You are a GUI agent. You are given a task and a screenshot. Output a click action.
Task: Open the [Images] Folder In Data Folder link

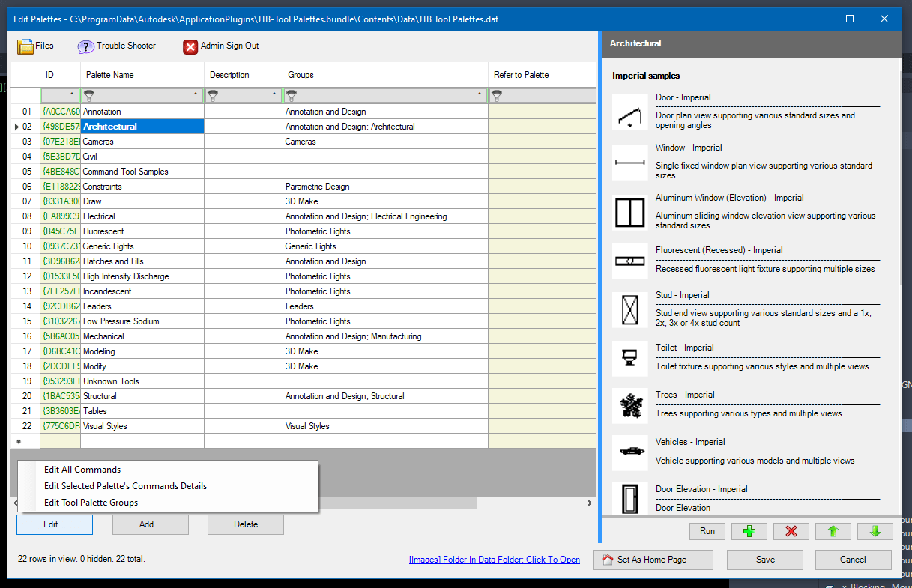point(495,560)
